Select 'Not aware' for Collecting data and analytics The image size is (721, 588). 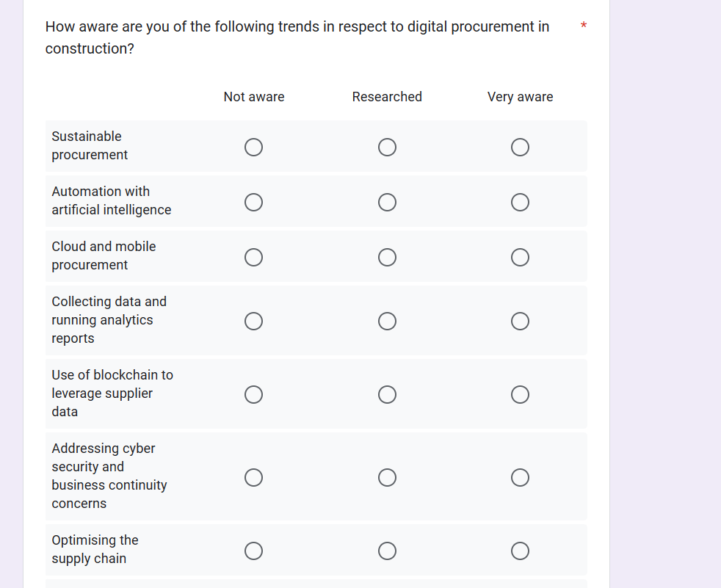[x=254, y=322]
